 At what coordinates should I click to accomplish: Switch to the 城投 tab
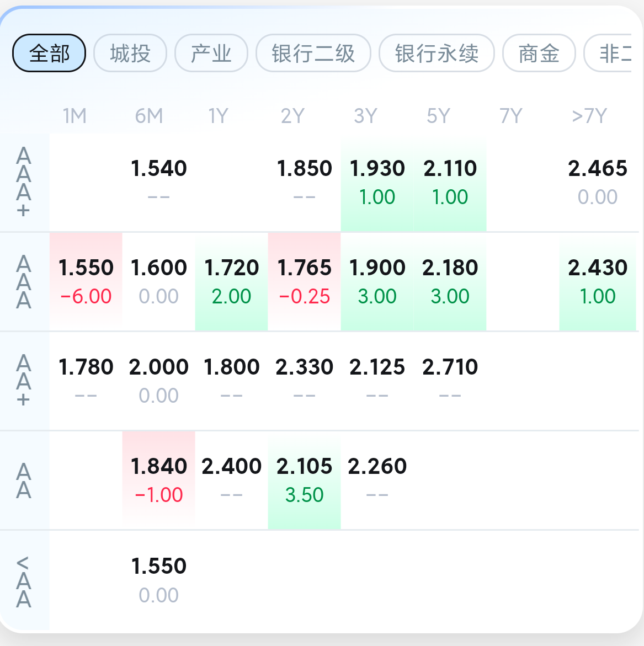coord(130,54)
